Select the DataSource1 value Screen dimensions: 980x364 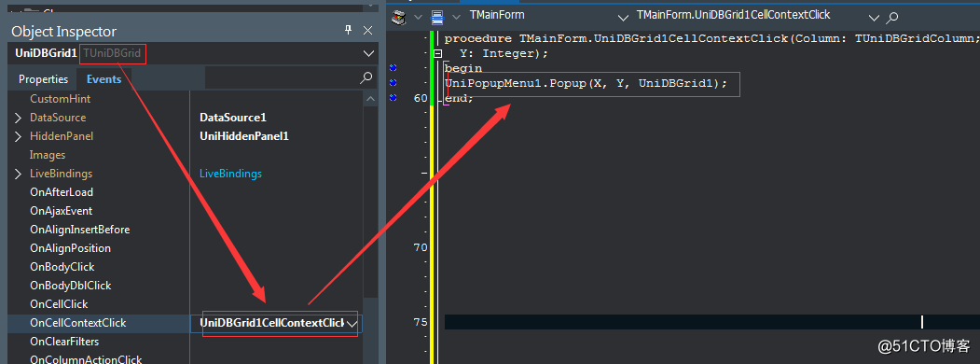pyautogui.click(x=233, y=118)
